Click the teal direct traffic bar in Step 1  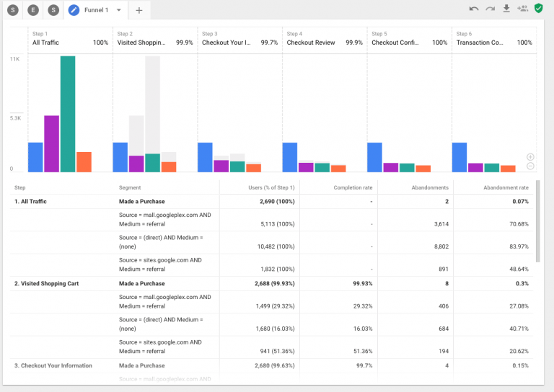click(x=68, y=114)
